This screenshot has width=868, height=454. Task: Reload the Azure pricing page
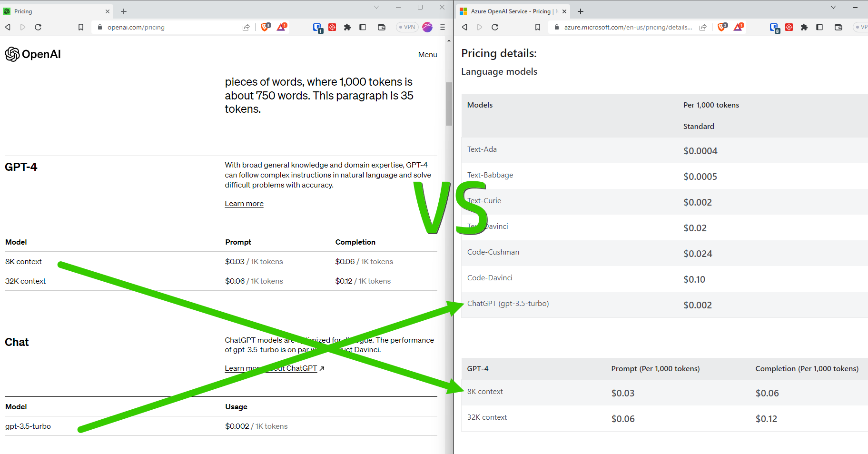click(x=495, y=27)
